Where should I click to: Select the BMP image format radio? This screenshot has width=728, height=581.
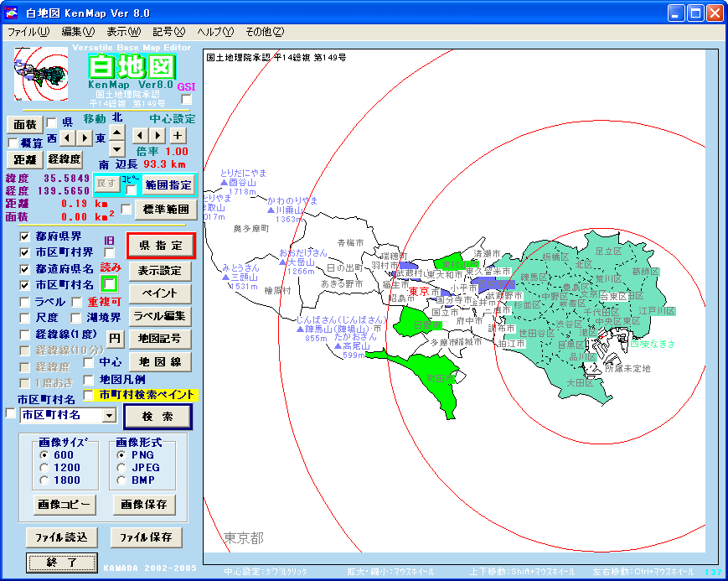[x=121, y=480]
